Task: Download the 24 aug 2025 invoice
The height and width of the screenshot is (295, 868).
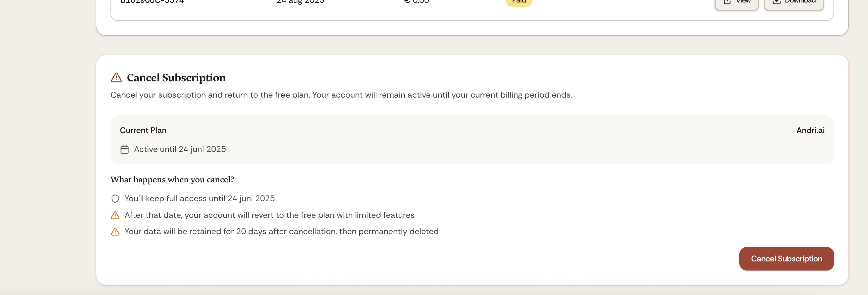Action: tap(794, 2)
